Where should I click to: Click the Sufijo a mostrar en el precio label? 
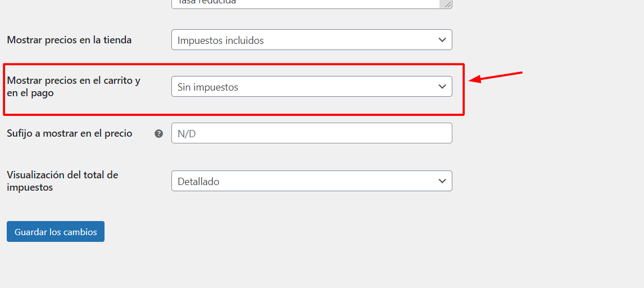[70, 133]
